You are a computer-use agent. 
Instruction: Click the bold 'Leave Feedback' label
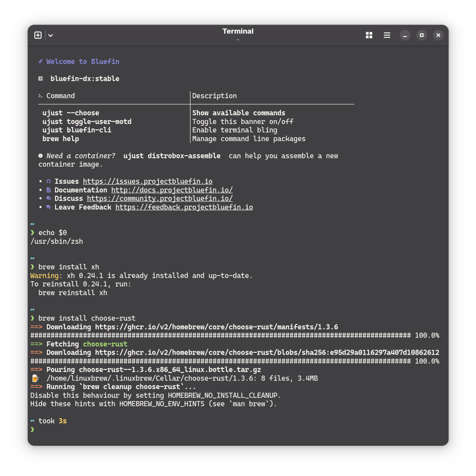pos(83,207)
